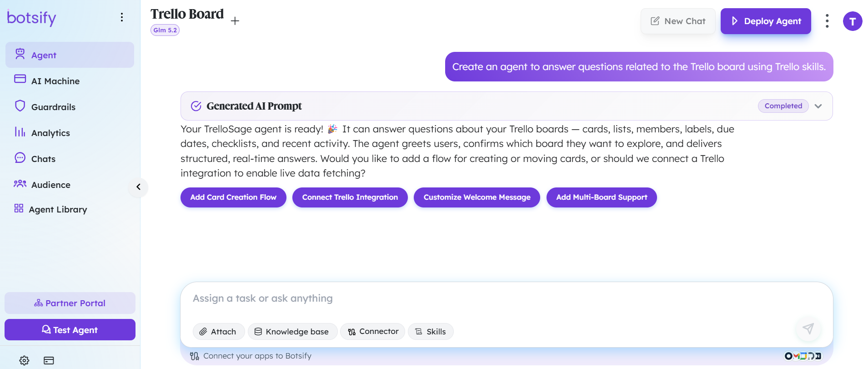Click the connected apps icons strip

(803, 356)
